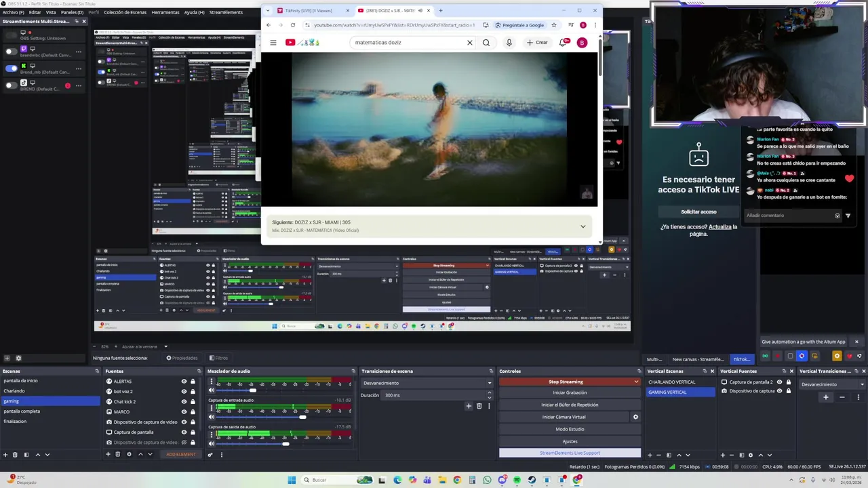Expand the Siguiente up-next chevron
The image size is (868, 488).
583,226
